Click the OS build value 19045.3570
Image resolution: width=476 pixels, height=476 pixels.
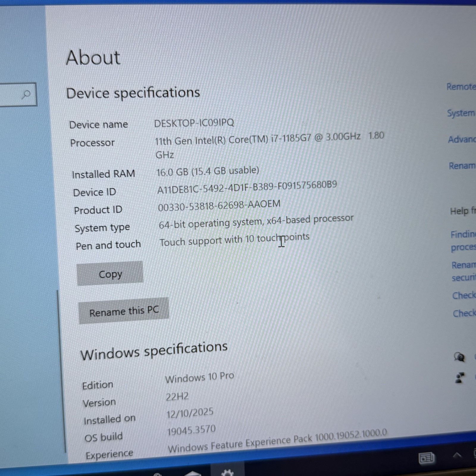pos(191,430)
